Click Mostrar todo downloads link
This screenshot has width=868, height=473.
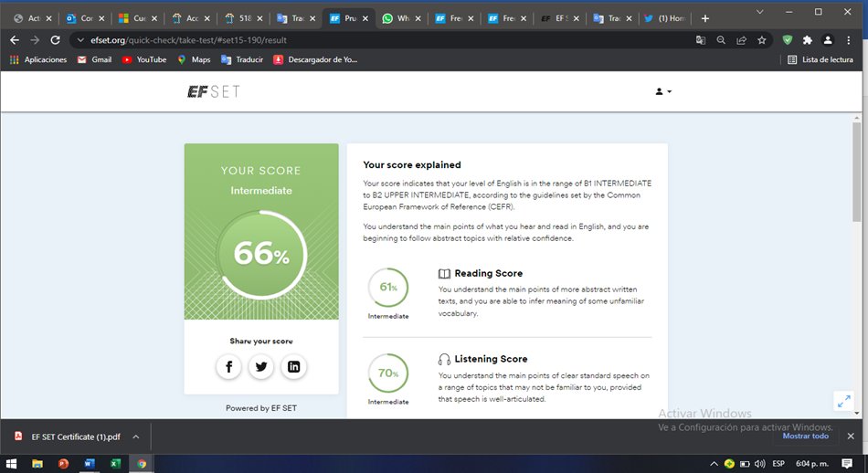(x=806, y=436)
